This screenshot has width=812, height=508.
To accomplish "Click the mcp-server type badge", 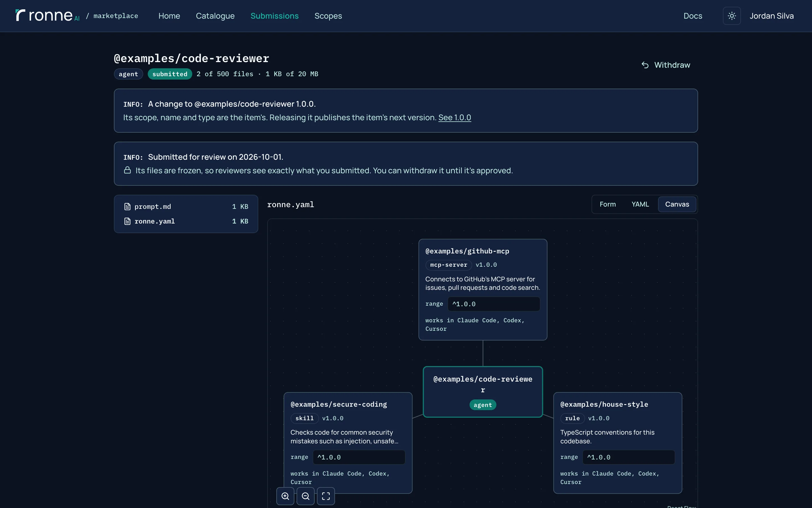I will 449,265.
